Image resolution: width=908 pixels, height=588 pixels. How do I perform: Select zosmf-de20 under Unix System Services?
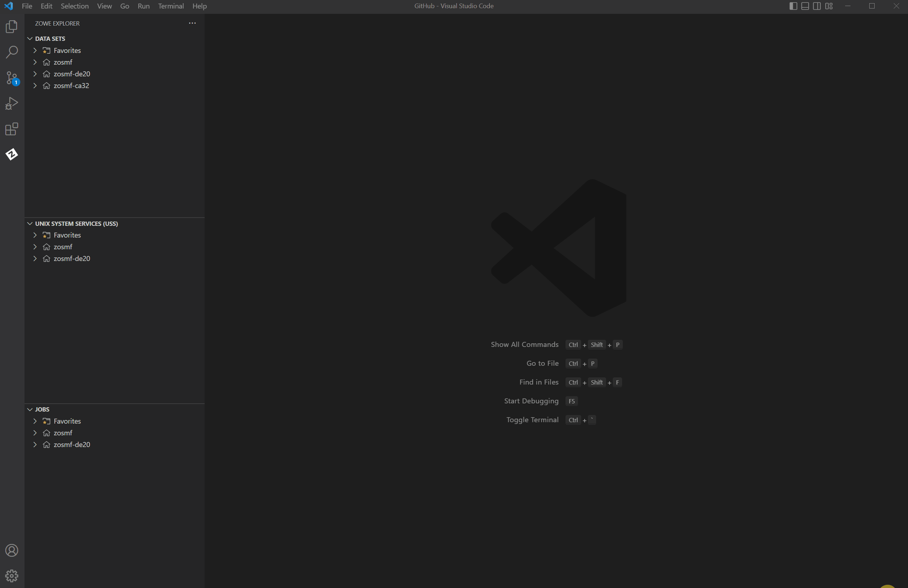point(72,258)
